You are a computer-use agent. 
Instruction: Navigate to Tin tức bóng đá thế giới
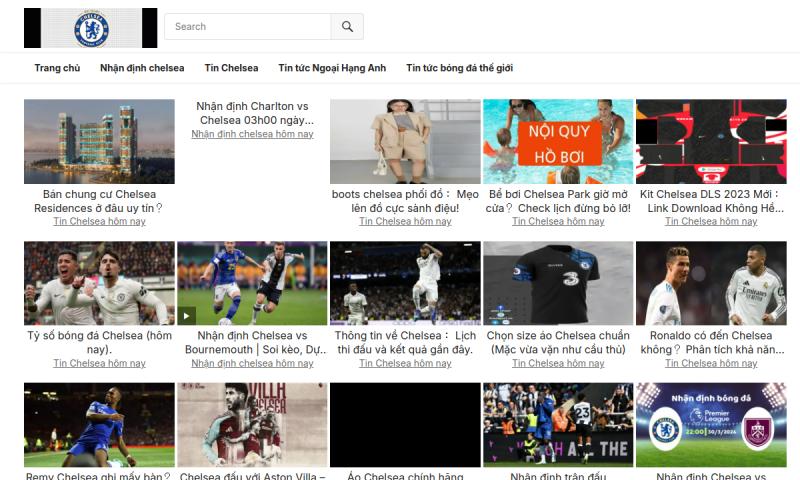pyautogui.click(x=459, y=68)
